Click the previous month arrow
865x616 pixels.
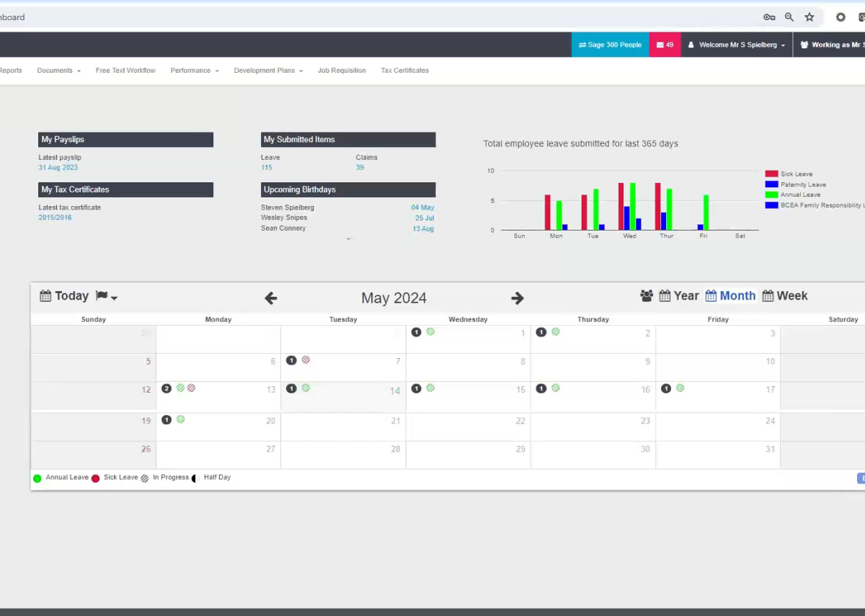[x=271, y=298]
